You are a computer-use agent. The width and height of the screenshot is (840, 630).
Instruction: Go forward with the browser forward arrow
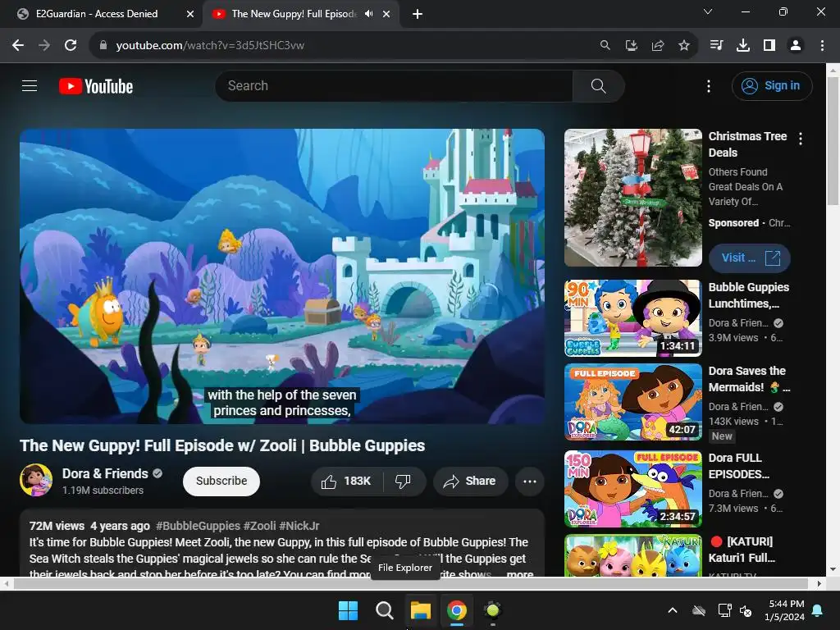(44, 45)
